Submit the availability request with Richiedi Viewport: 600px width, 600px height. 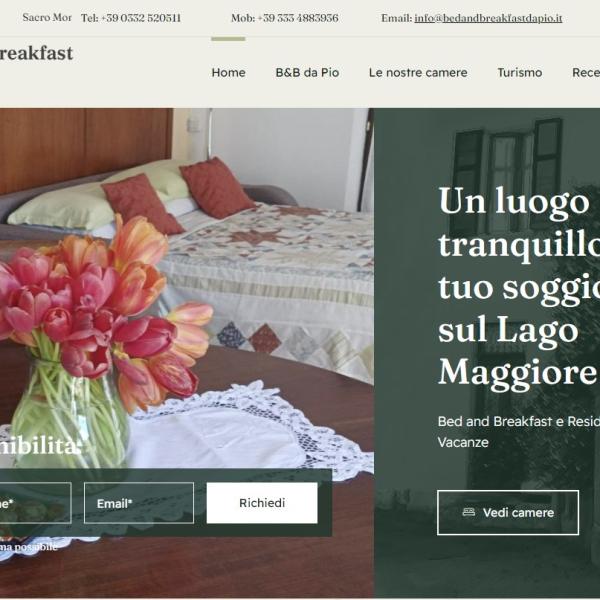pos(262,503)
